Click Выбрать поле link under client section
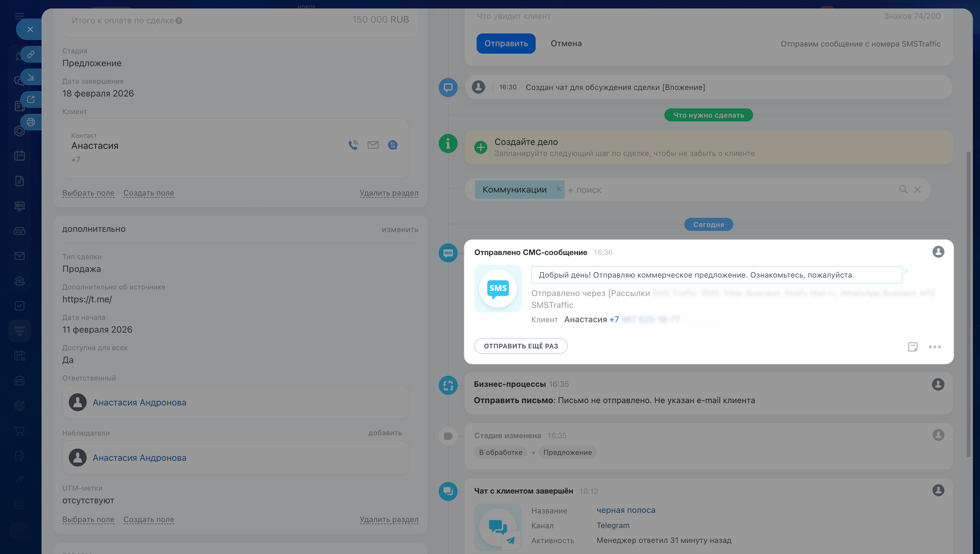 click(88, 193)
